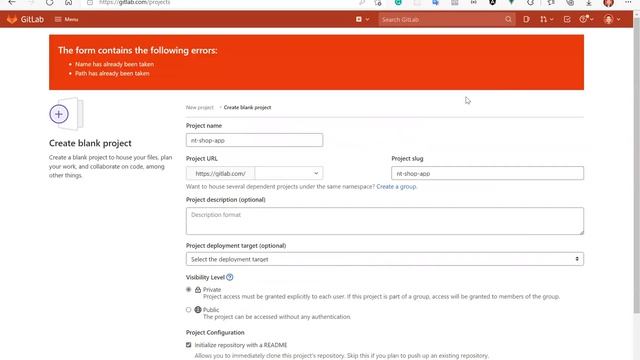Screen dimensions: 640x360
Task: Expand the Help dropdown chevron
Action: (x=591, y=19)
